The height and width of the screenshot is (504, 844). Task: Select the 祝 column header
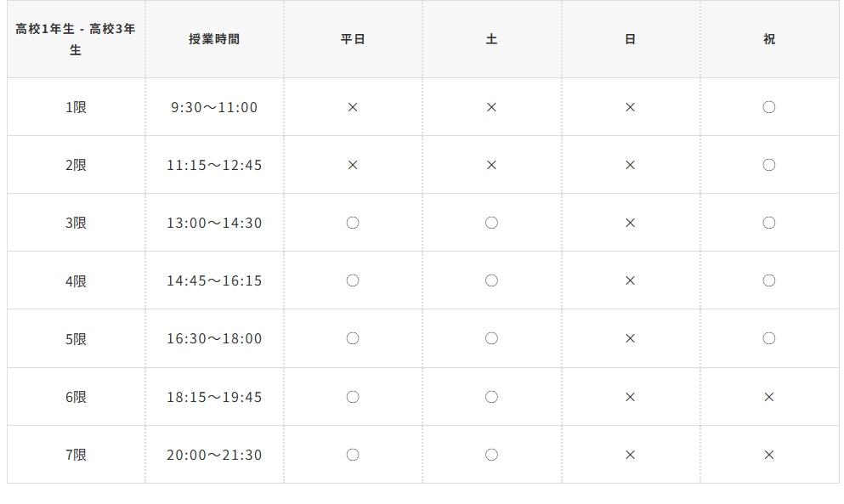769,39
